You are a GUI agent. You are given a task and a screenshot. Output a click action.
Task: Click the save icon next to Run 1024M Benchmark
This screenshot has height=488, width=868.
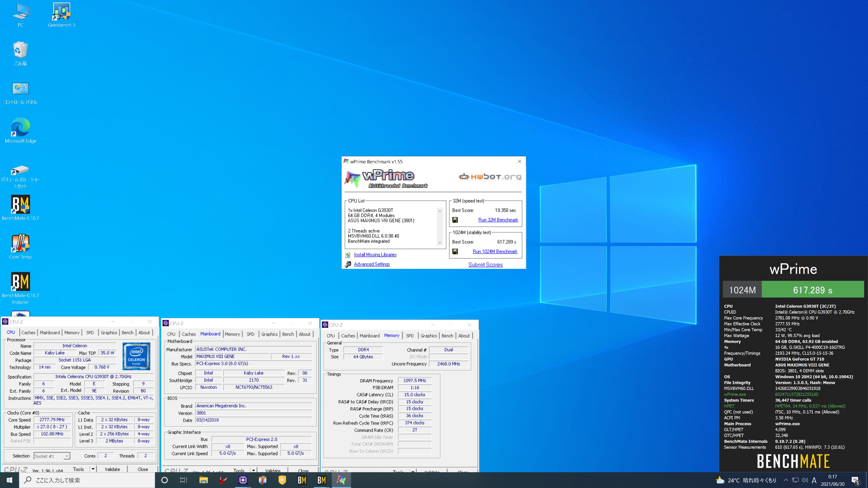pos(455,252)
